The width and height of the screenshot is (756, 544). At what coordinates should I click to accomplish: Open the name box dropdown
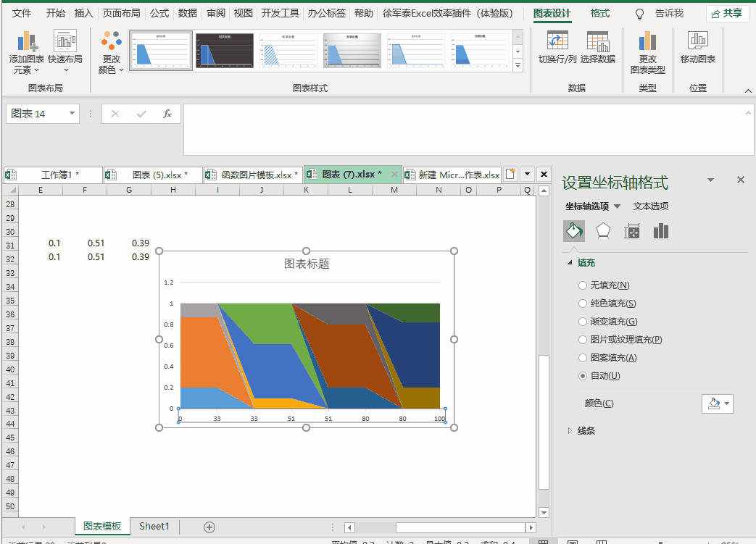(72, 113)
